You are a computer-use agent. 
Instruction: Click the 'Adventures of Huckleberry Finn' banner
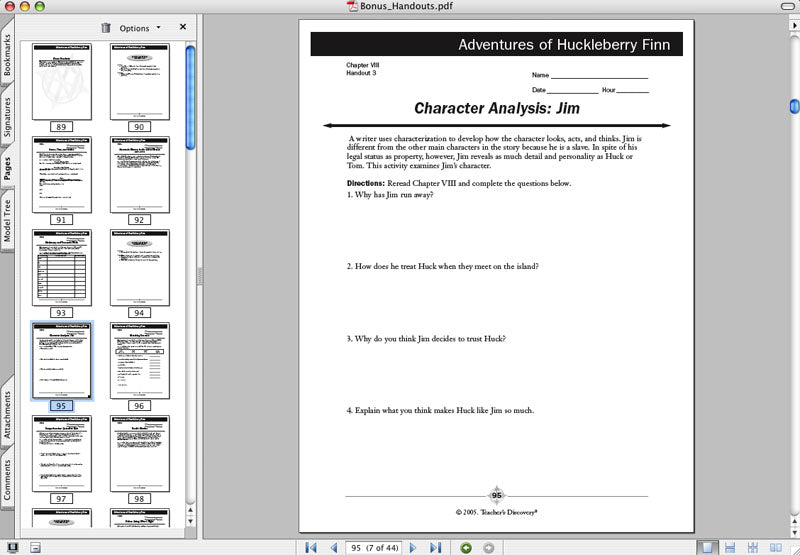pyautogui.click(x=496, y=44)
